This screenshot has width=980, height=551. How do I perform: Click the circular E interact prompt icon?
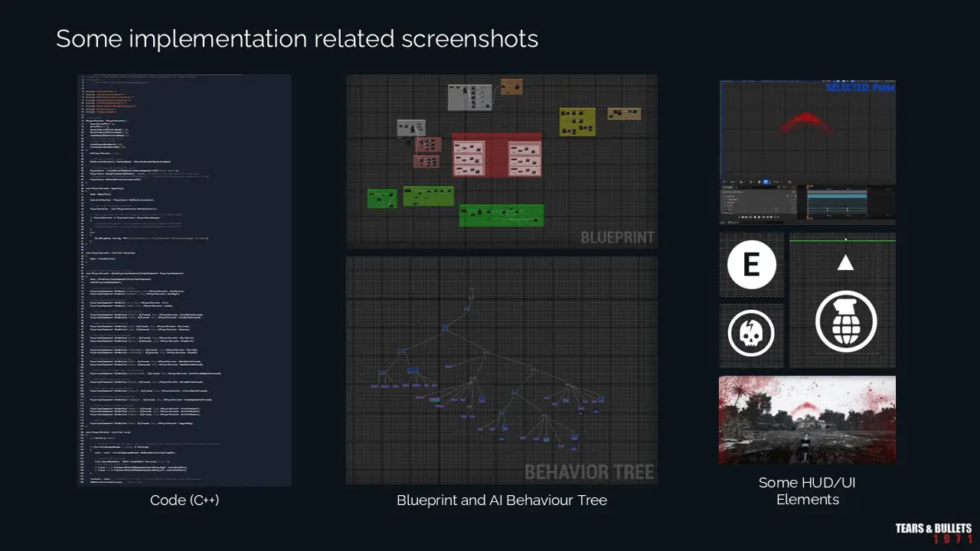tap(750, 266)
